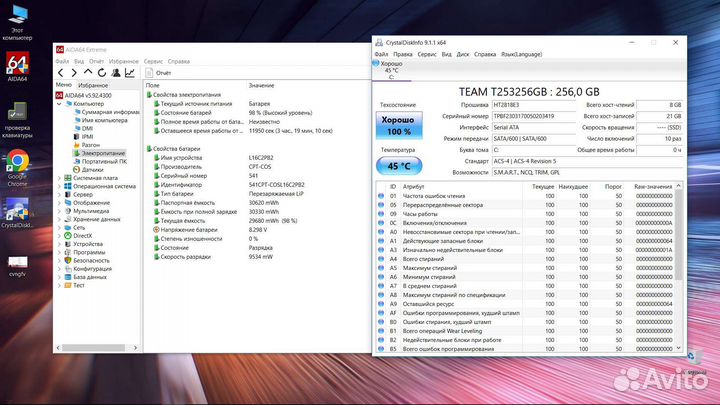Click the Стандарт field ACS-4

587,161
